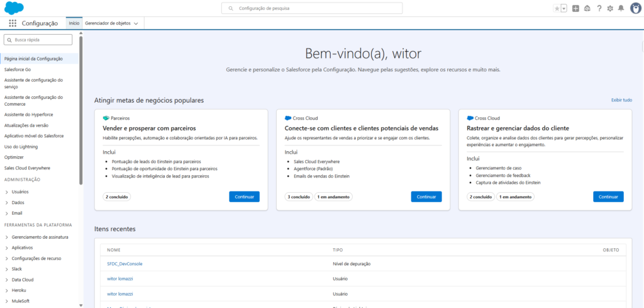The height and width of the screenshot is (308, 644).
Task: Click the NOME column header
Action: coord(114,250)
